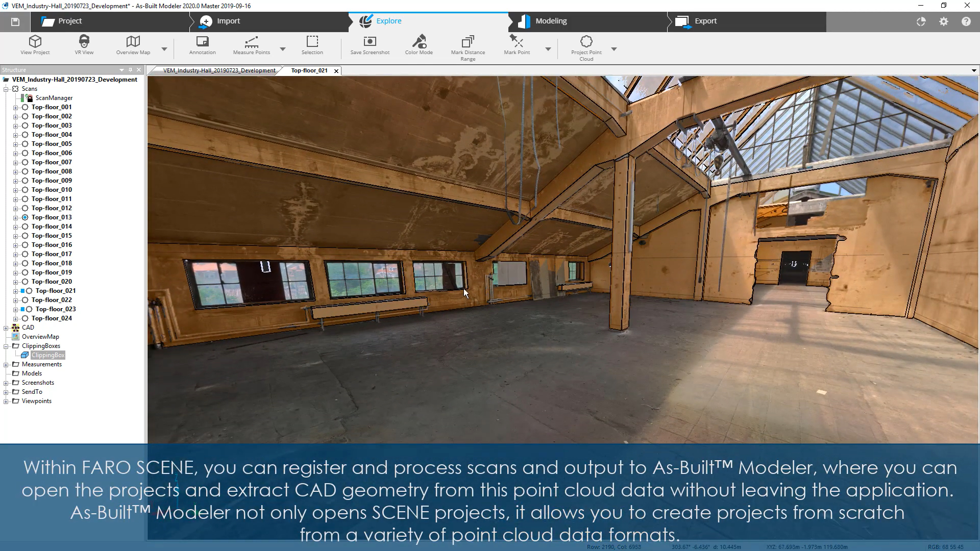Activate the Mark Point tool

click(517, 45)
